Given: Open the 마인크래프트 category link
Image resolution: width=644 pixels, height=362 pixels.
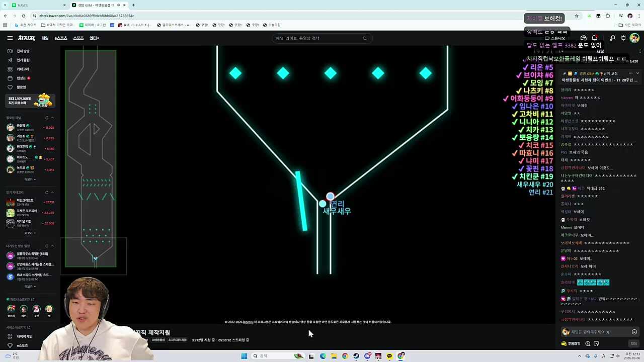Looking at the screenshot, I should click(25, 200).
